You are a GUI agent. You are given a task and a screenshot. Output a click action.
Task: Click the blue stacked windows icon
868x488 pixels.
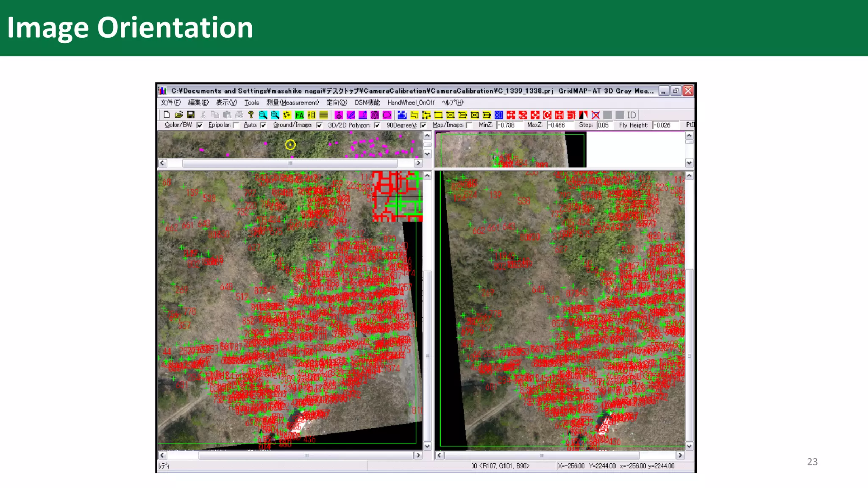[x=402, y=115]
